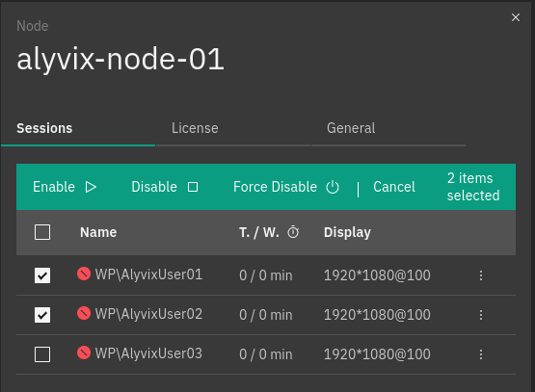Uncheck the WP\AlyvixUser01 session checkbox
This screenshot has height=392, width=535.
point(42,275)
